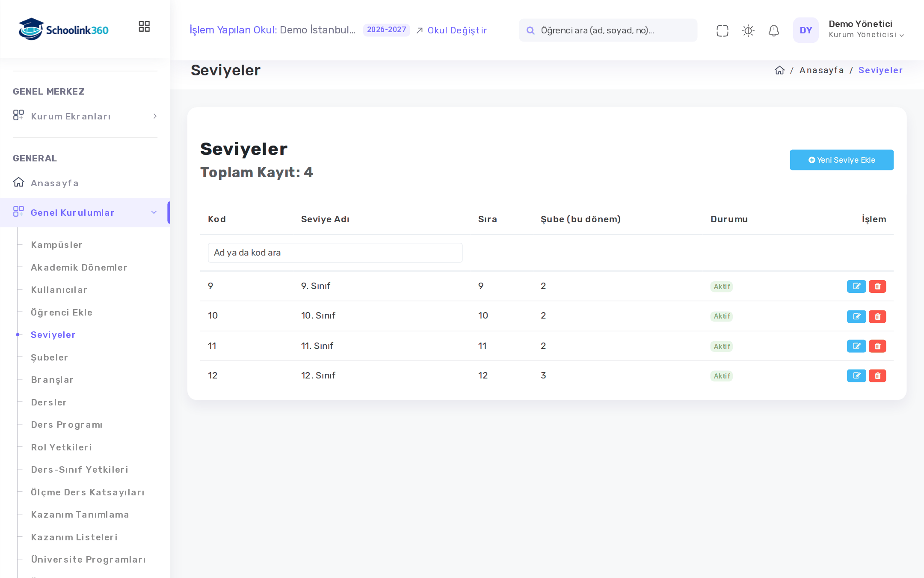Click the Schoolink360 logo
The image size is (924, 578).
63,29
